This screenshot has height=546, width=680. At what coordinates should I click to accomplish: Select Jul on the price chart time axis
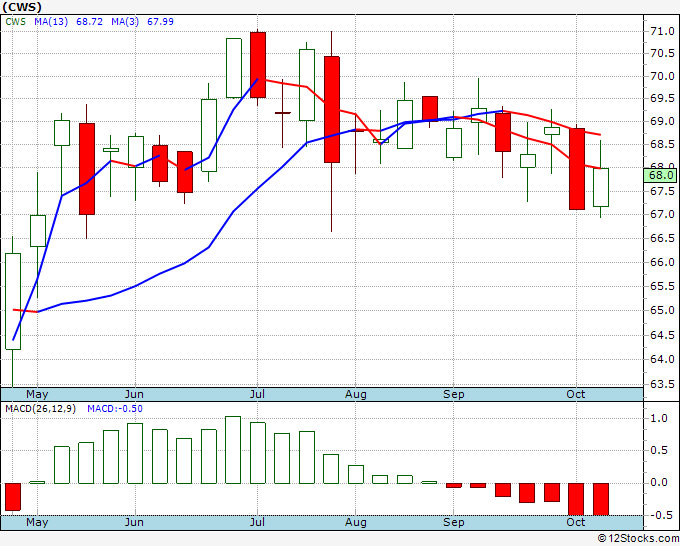click(x=258, y=394)
